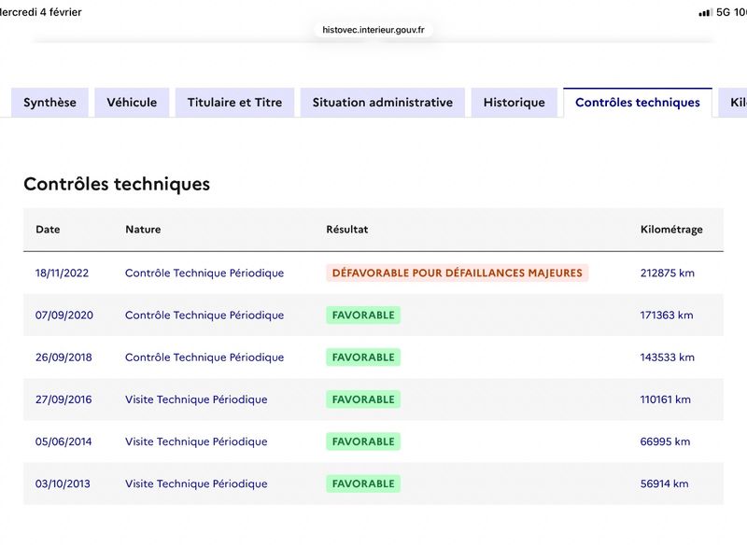Open the Titulaire et Titre tab

click(x=234, y=103)
